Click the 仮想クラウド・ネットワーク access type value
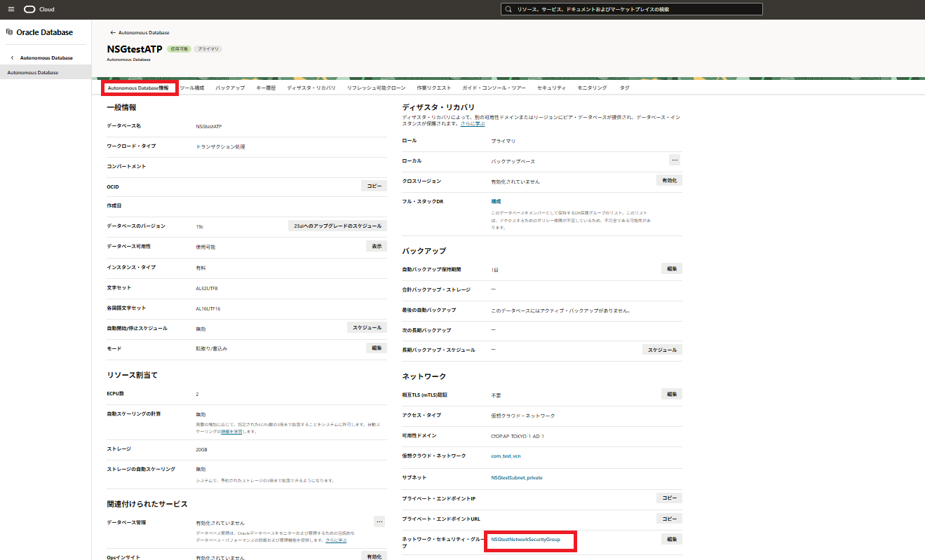Image resolution: width=925 pixels, height=560 pixels. coord(522,416)
